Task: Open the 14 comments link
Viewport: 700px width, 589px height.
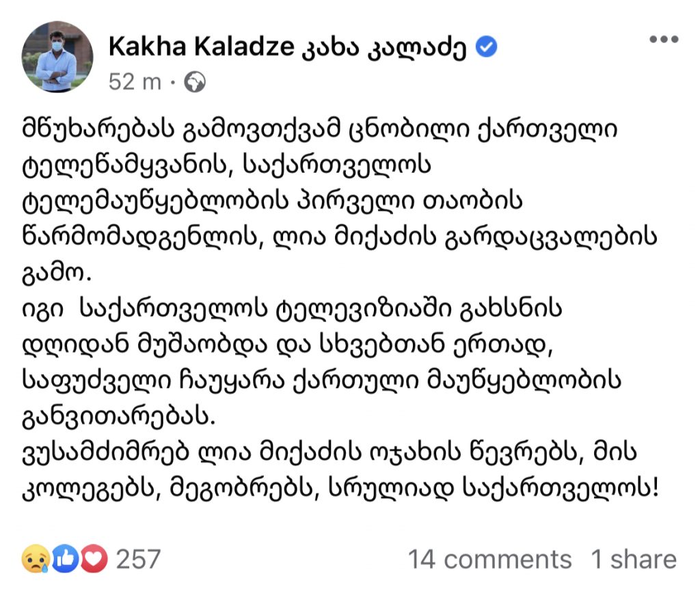Action: coord(489,559)
